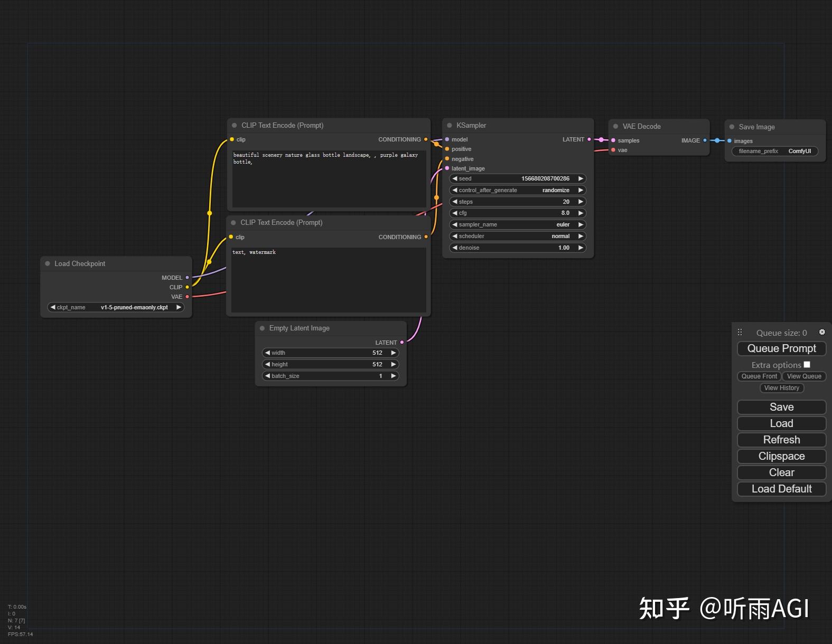Click the CLIP output port on Load Checkpoint

[x=187, y=287]
